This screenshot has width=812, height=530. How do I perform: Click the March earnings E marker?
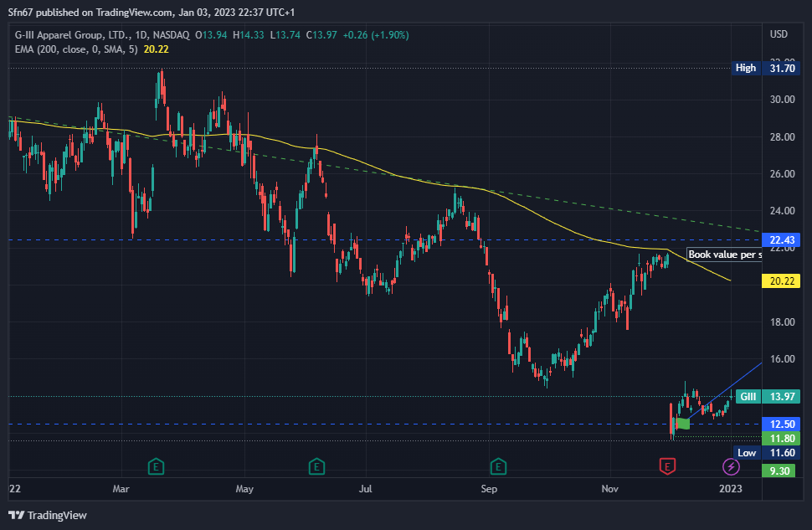click(156, 467)
